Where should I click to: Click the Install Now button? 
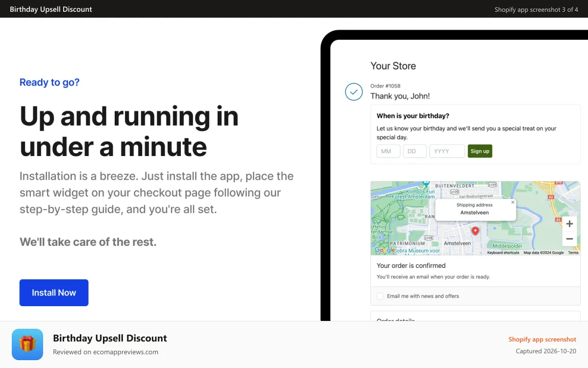click(54, 292)
